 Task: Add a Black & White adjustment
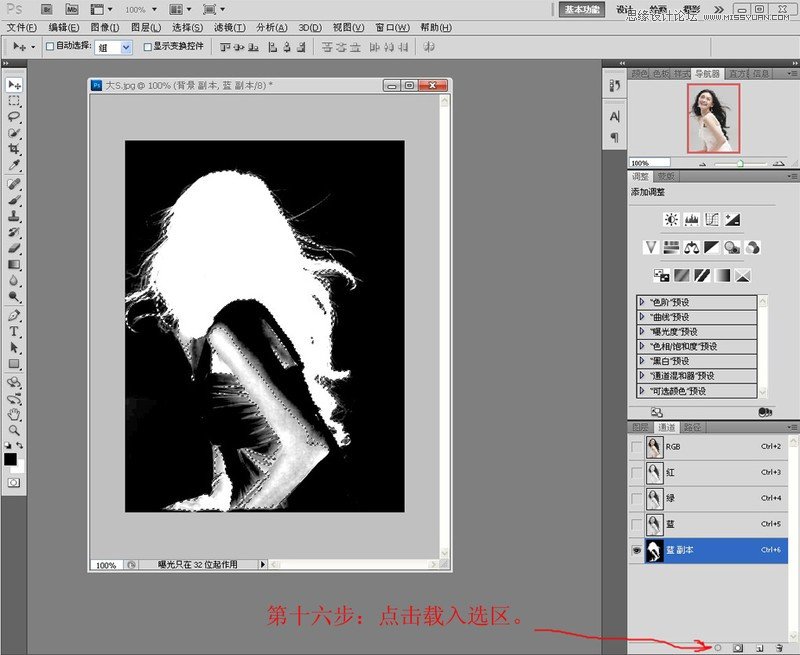[x=710, y=246]
